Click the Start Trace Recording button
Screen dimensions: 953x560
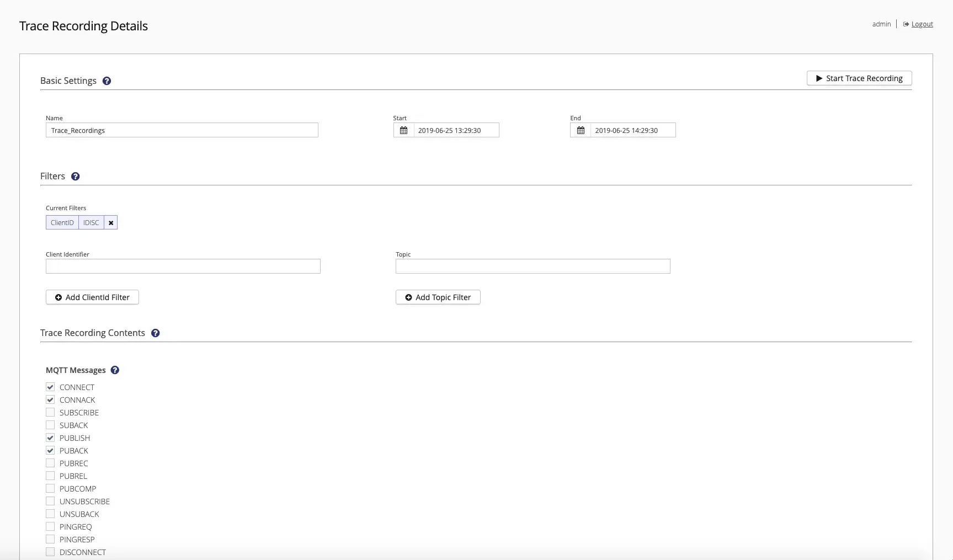[x=859, y=78]
